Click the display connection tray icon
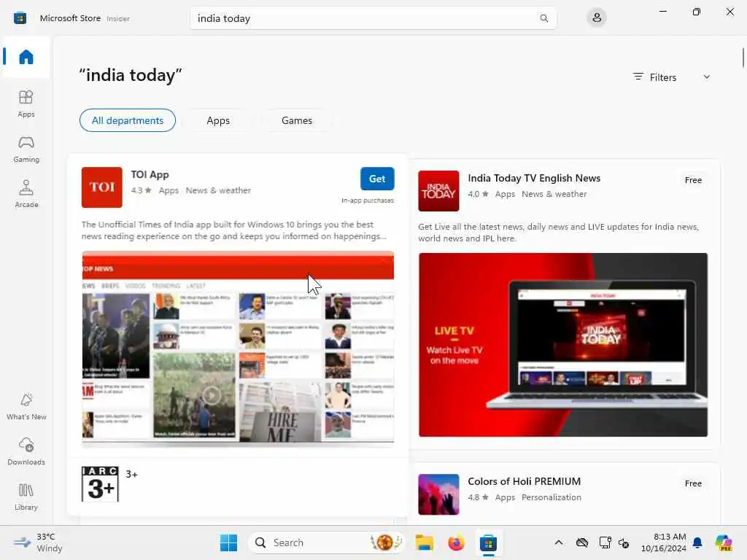This screenshot has width=747, height=560. tap(605, 542)
